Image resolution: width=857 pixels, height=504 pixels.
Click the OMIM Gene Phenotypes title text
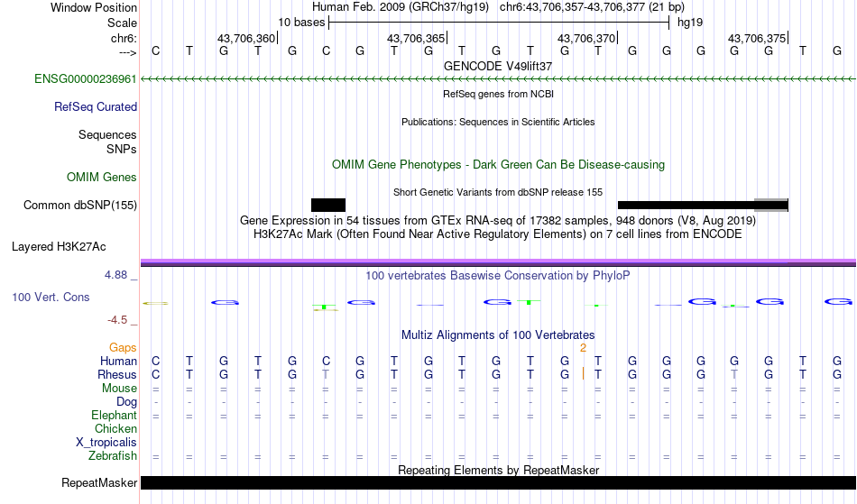498,164
